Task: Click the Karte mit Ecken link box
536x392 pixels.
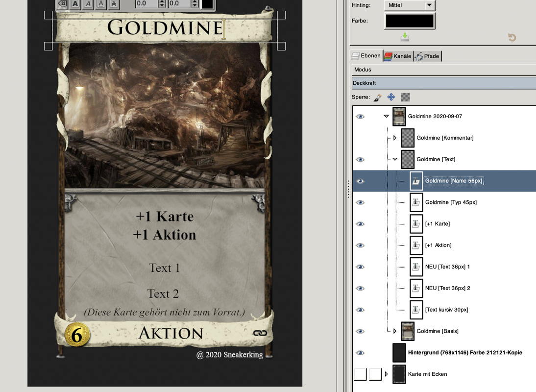Action: coord(375,374)
